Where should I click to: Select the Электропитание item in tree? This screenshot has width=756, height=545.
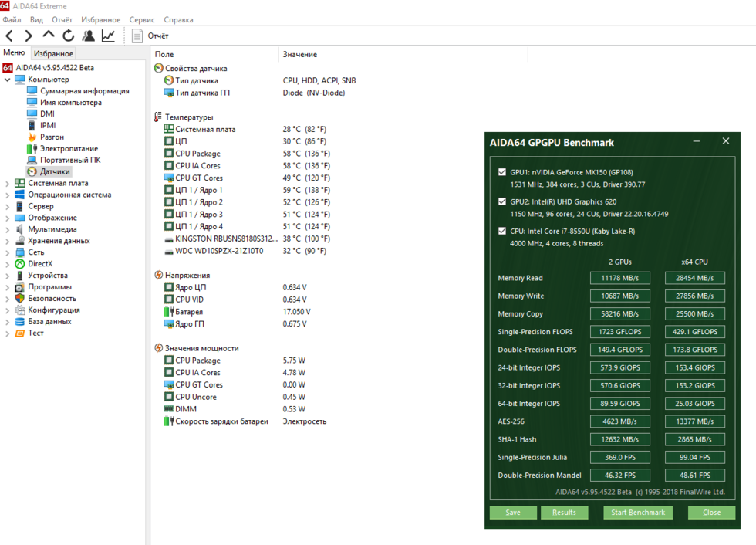pos(69,148)
